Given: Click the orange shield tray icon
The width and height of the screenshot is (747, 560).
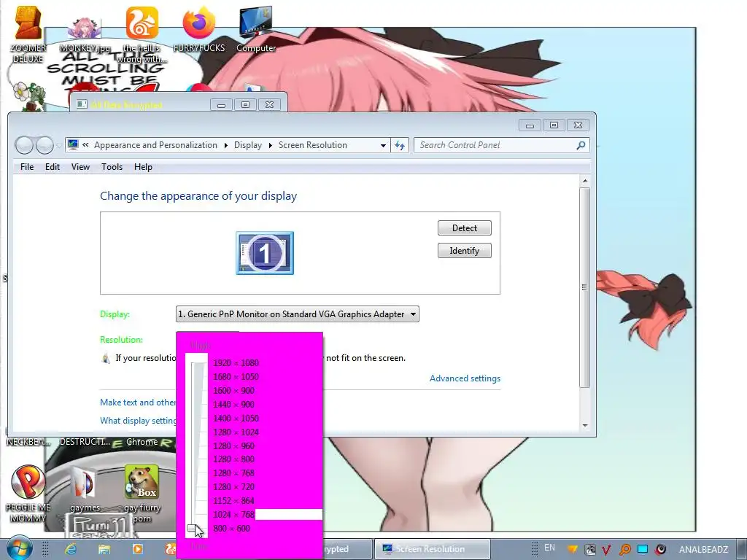Looking at the screenshot, I should [x=572, y=549].
